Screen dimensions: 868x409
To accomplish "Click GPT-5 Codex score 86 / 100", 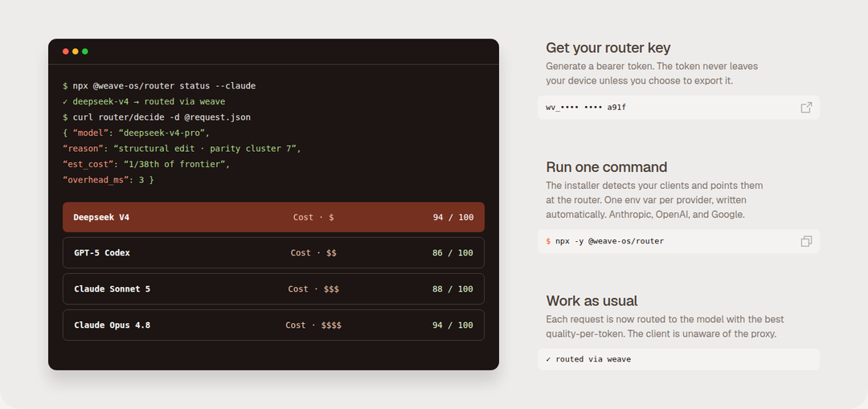I will coord(452,253).
